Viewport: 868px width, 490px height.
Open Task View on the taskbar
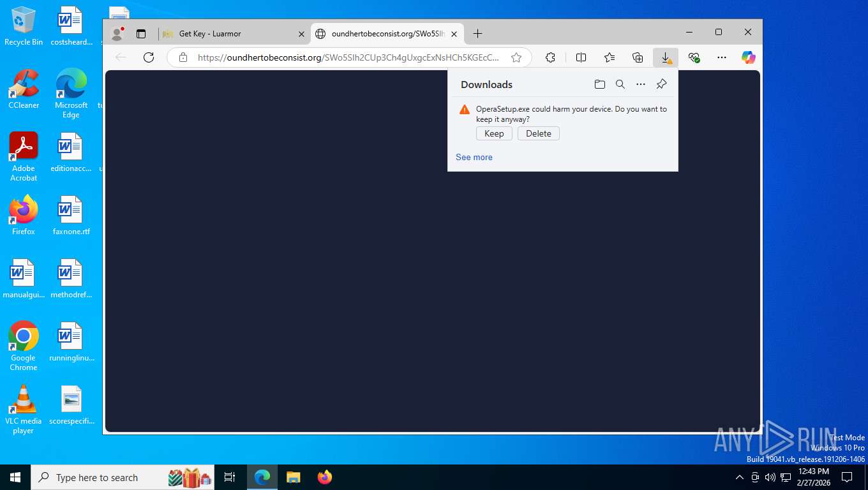[x=230, y=477]
